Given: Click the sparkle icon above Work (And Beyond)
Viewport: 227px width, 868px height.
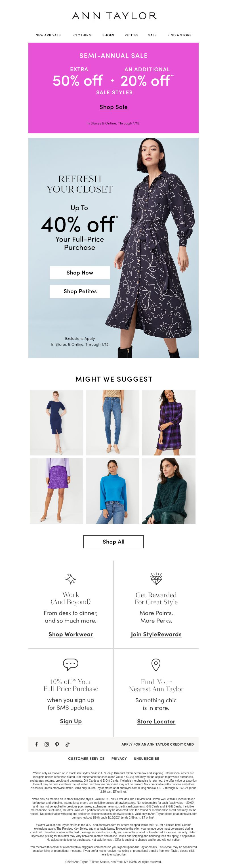Looking at the screenshot, I should coord(71,579).
